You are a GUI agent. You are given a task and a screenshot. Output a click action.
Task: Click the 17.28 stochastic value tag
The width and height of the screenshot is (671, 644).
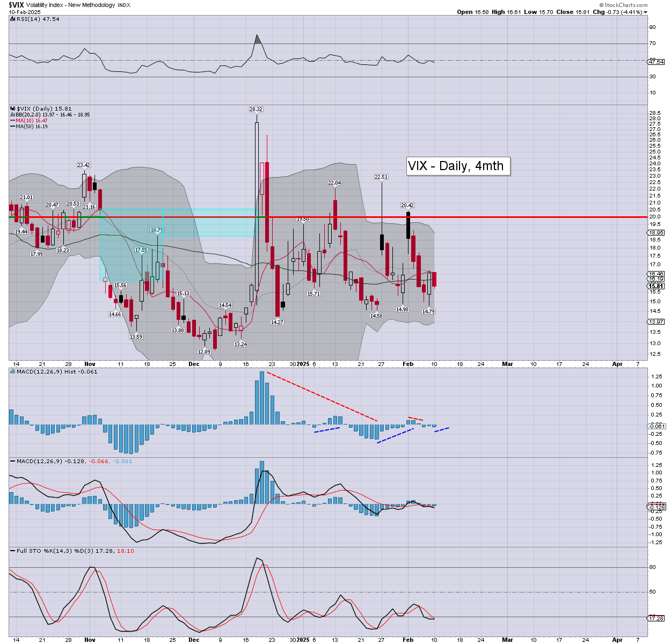point(656,619)
